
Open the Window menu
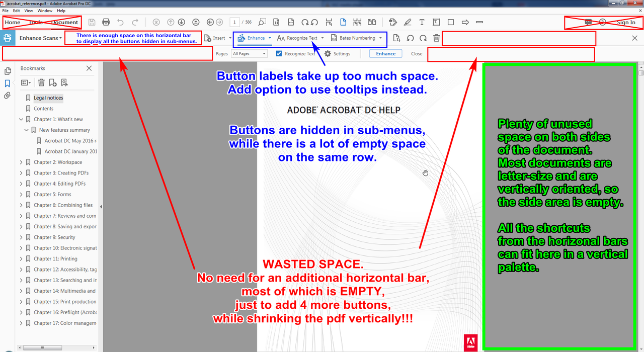[x=45, y=11]
